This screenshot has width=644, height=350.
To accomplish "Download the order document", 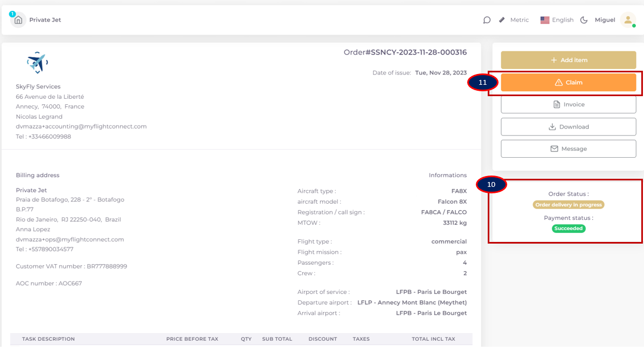I will coord(568,127).
